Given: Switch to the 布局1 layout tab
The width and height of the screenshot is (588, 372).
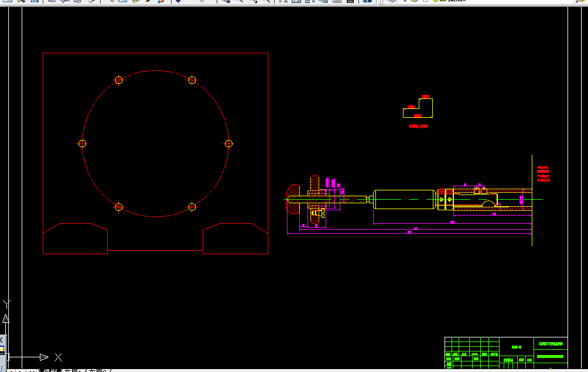Looking at the screenshot, I should pos(73,371).
